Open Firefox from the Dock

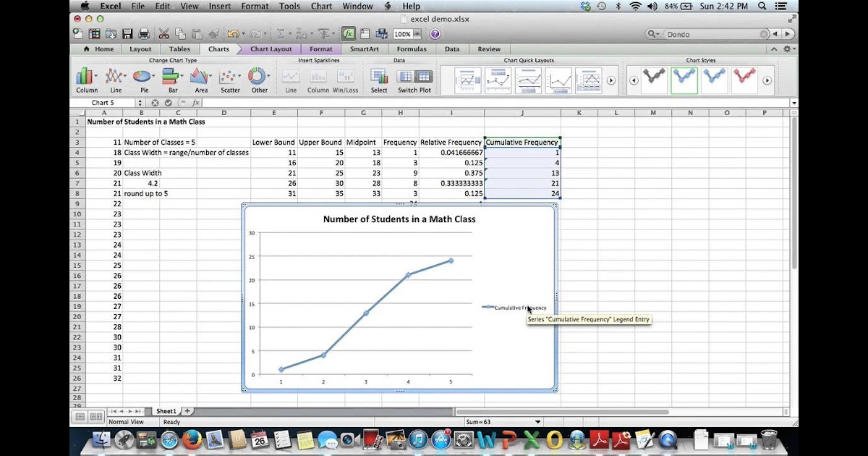[192, 439]
